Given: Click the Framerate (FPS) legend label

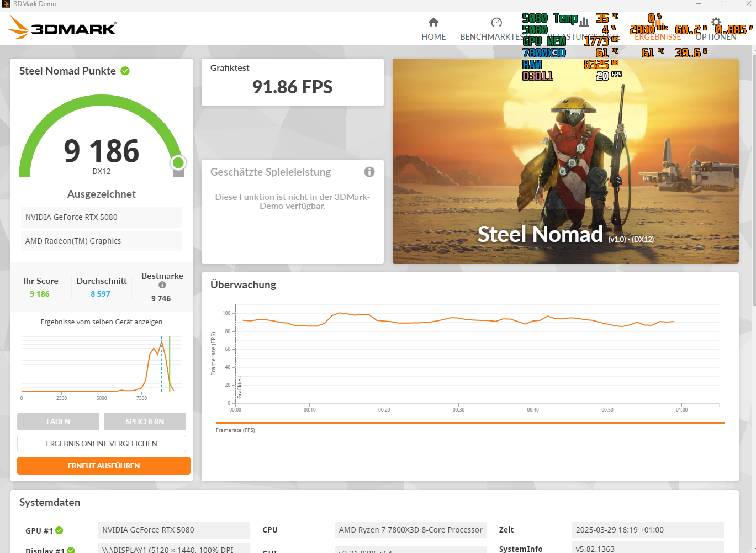Looking at the screenshot, I should pyautogui.click(x=235, y=430).
